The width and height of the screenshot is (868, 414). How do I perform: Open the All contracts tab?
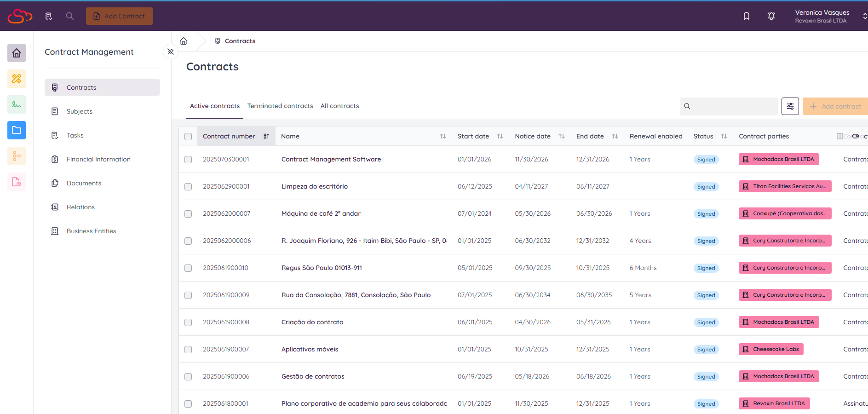339,106
